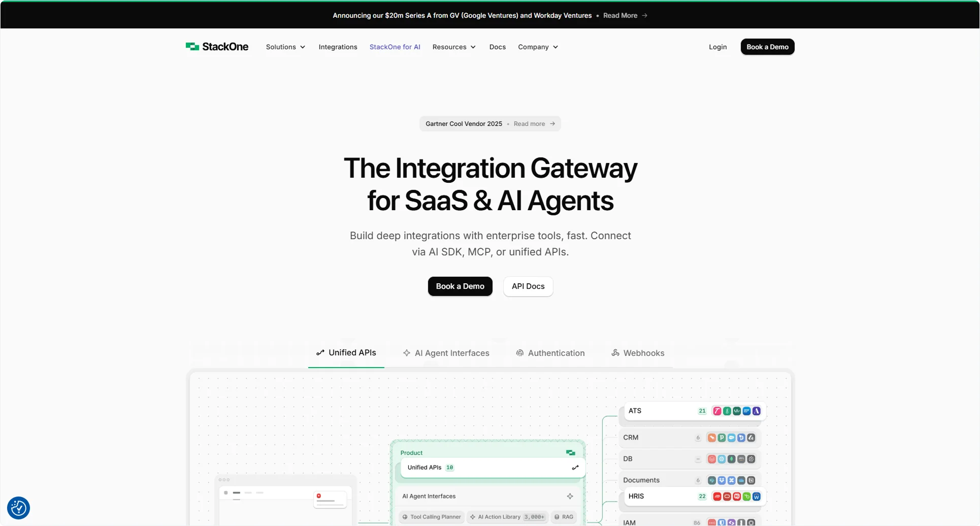
Task: Click the MongoDB icon in the DB row
Action: pyautogui.click(x=731, y=458)
